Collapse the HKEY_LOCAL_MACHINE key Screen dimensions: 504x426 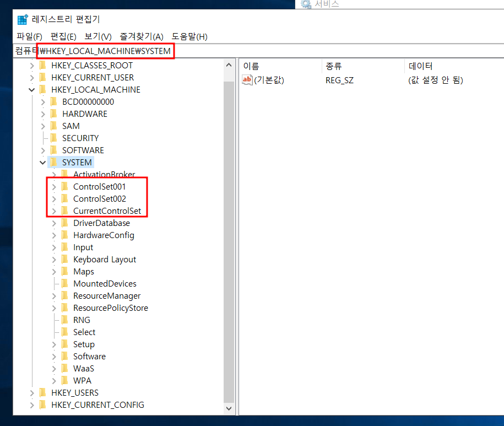pos(32,90)
